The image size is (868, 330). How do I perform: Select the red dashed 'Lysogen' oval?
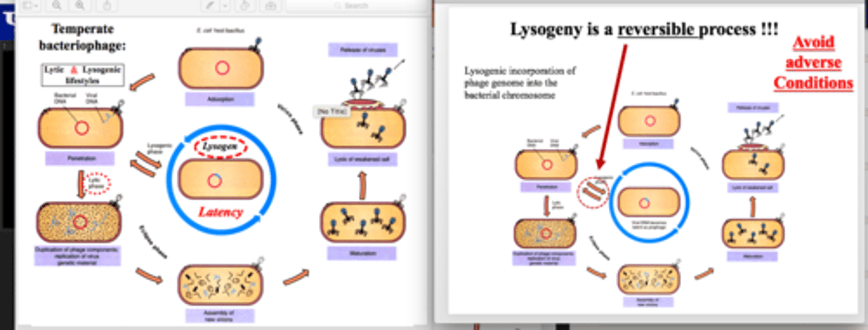coord(221,147)
